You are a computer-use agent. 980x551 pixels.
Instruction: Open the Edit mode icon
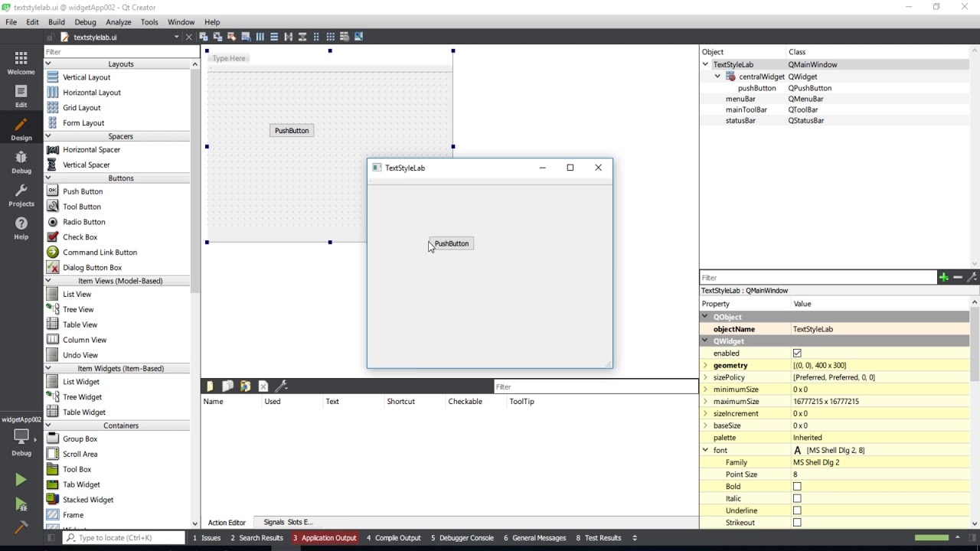pos(21,96)
